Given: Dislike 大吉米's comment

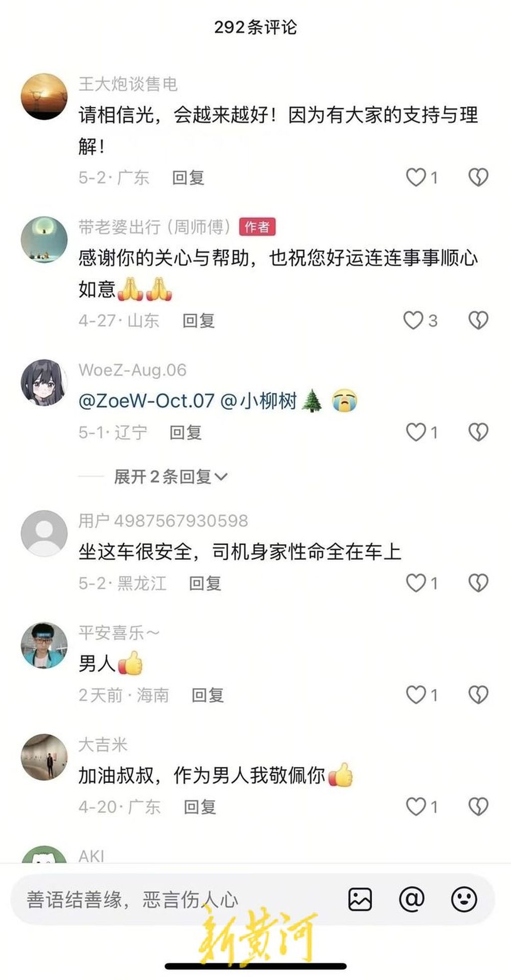Looking at the screenshot, I should coord(478,807).
